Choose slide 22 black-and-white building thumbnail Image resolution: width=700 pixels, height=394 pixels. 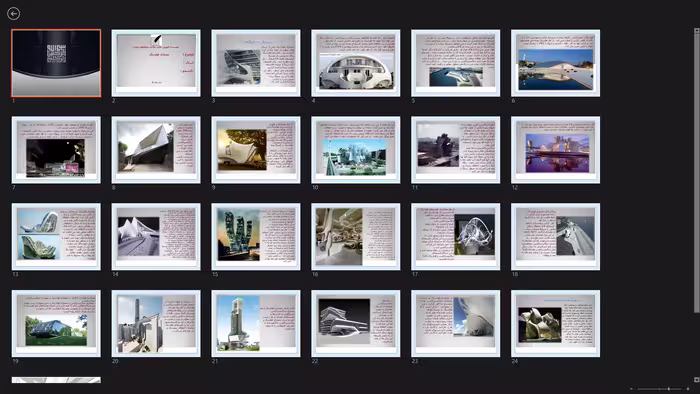[356, 323]
